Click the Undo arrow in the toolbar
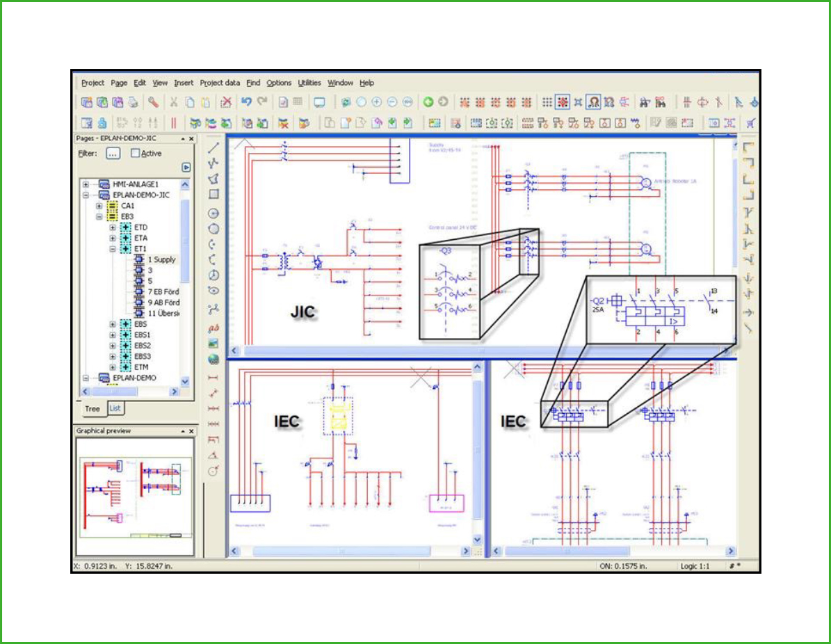 [x=246, y=102]
